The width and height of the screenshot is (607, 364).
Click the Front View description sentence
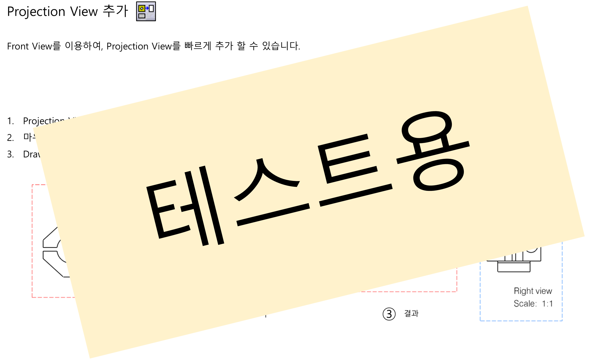pyautogui.click(x=153, y=46)
